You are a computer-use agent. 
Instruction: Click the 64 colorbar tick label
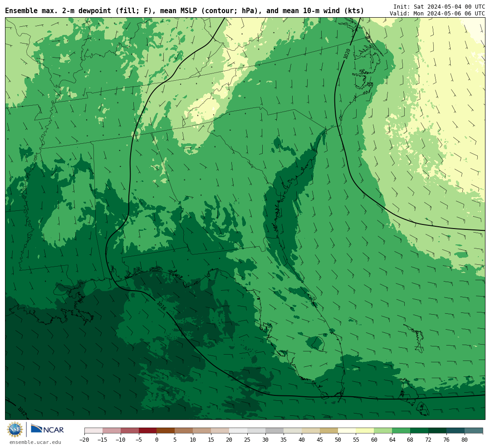tap(392, 439)
